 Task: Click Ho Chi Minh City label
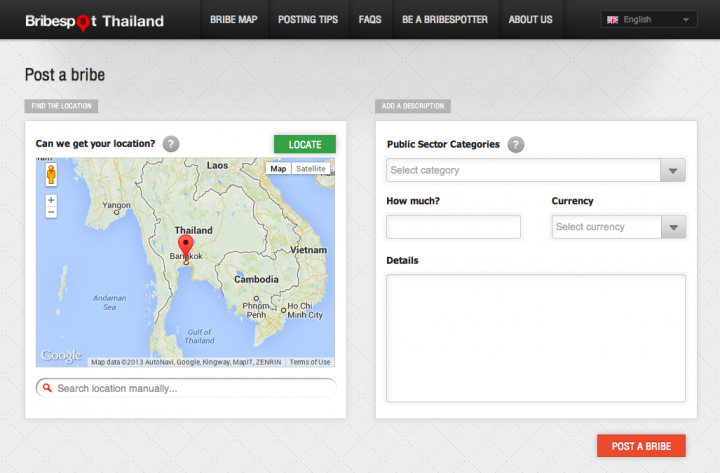tap(305, 310)
